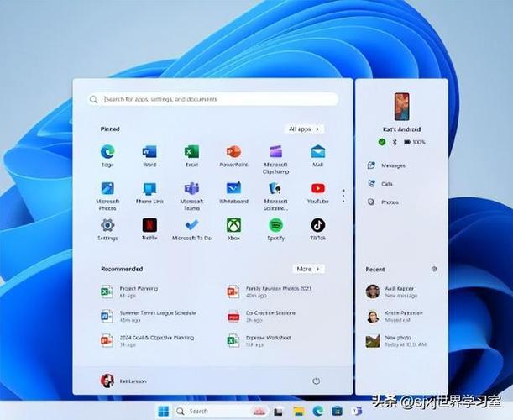Select Calls in the phone panel
The width and height of the screenshot is (513, 420).
coord(386,183)
